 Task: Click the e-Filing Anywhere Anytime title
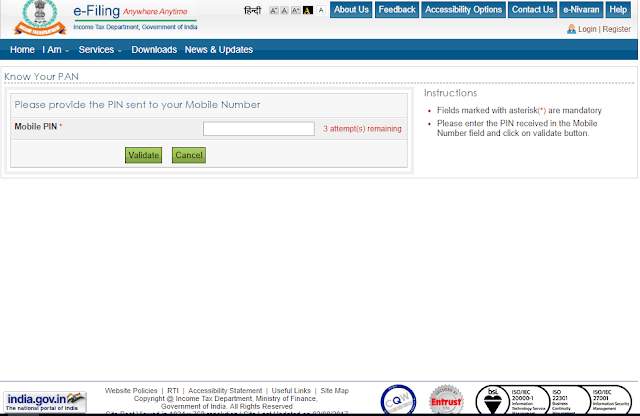(131, 11)
